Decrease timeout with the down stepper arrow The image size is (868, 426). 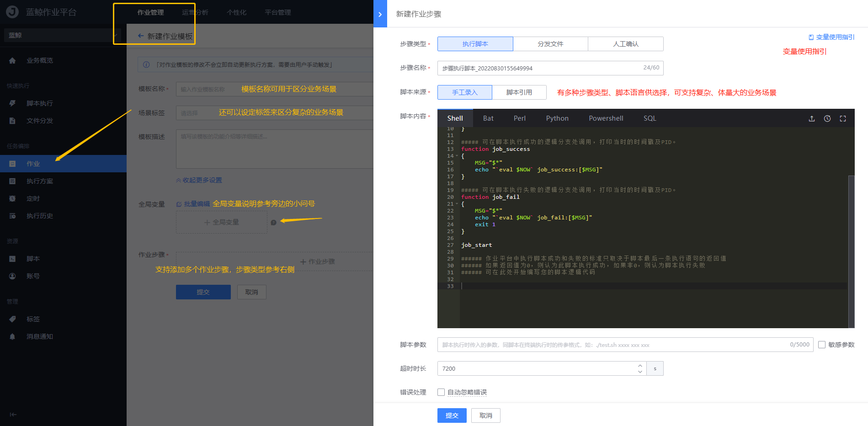[x=640, y=372]
